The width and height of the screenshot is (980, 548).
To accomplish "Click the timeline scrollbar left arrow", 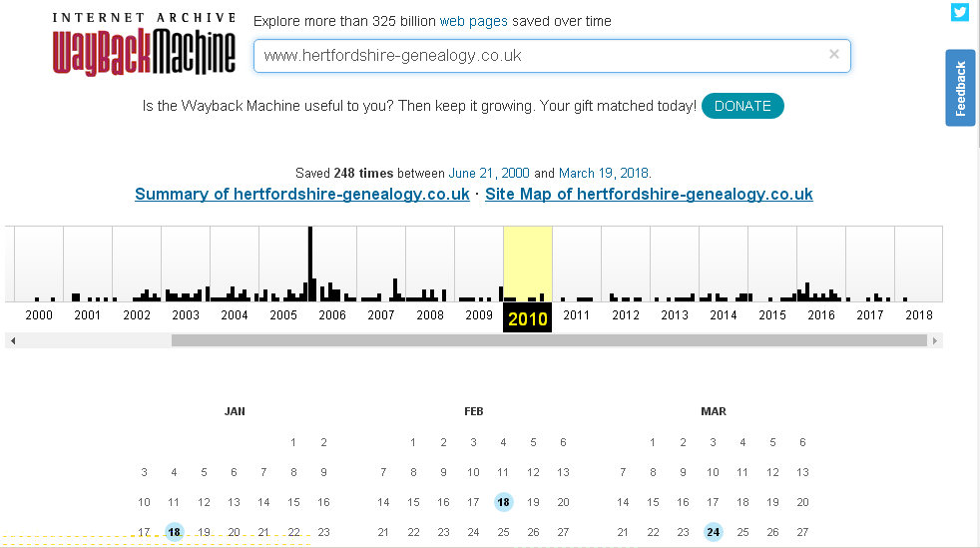I will (x=13, y=340).
